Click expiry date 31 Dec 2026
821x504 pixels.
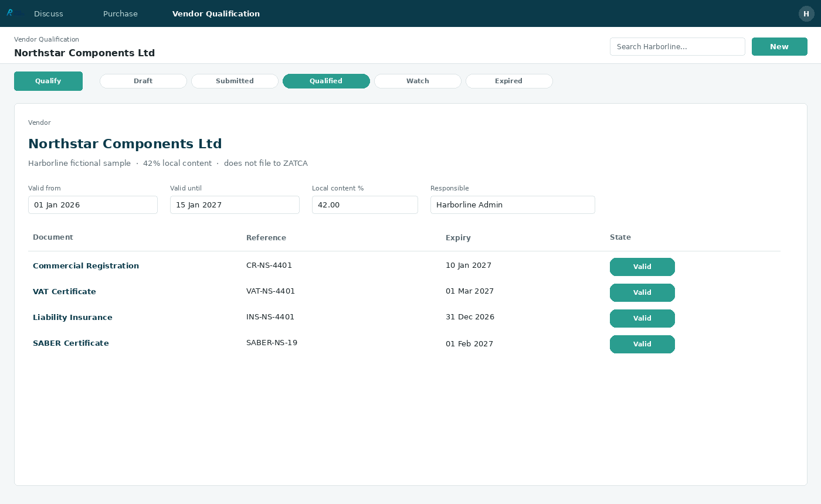pyautogui.click(x=470, y=317)
